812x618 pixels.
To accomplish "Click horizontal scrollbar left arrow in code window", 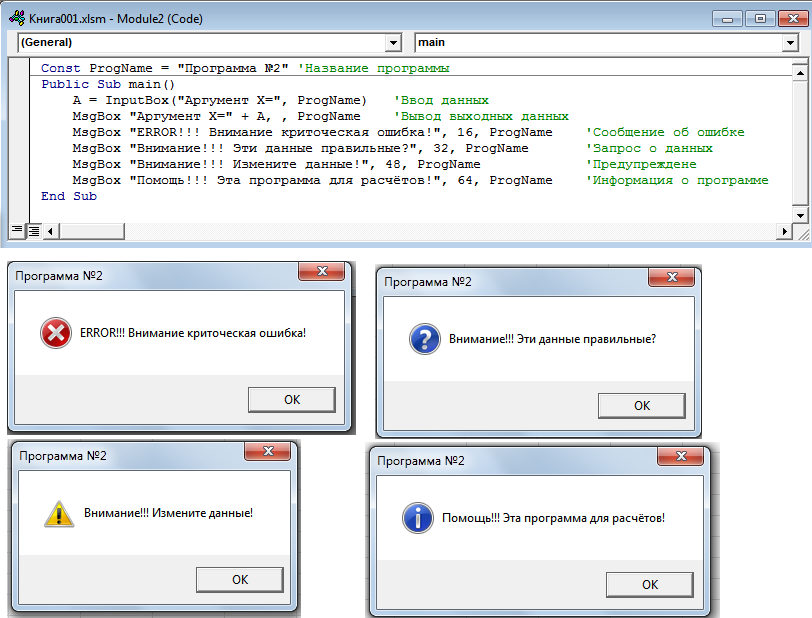I will pyautogui.click(x=51, y=231).
